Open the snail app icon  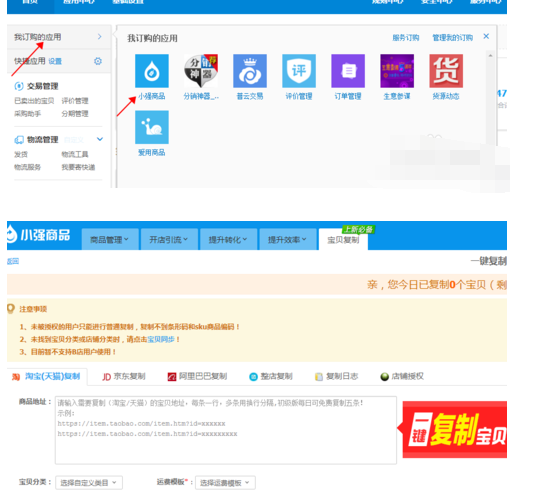(x=152, y=127)
